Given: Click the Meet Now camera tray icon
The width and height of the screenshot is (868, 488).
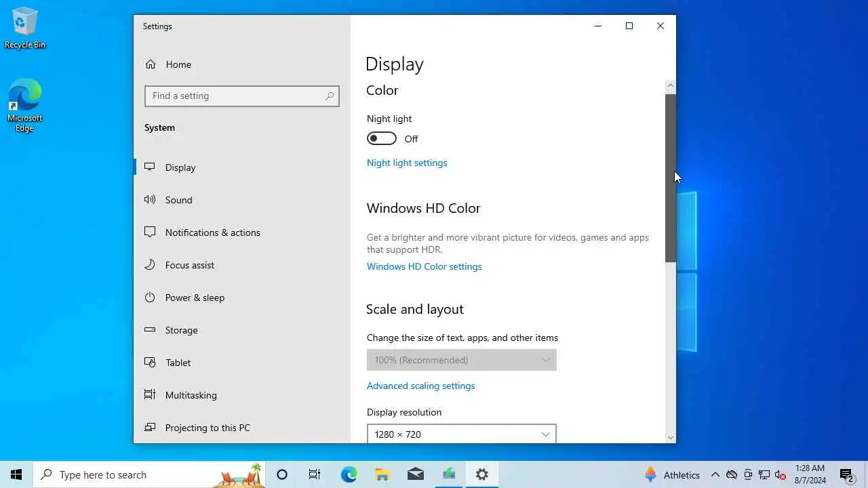Looking at the screenshot, I should 748,474.
